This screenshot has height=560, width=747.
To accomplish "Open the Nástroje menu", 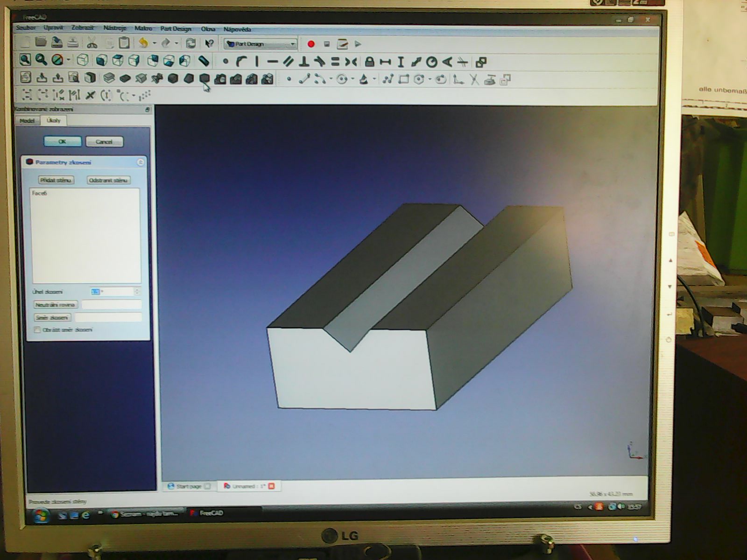I will click(114, 28).
